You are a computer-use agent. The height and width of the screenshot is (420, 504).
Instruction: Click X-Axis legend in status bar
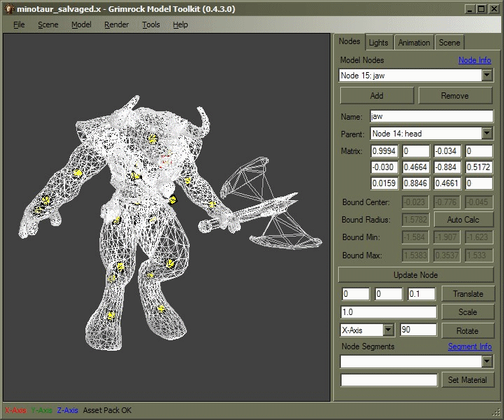point(15,410)
